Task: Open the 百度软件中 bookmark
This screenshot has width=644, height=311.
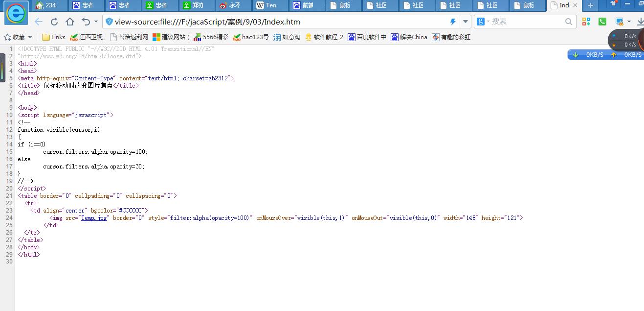Action: 367,37
